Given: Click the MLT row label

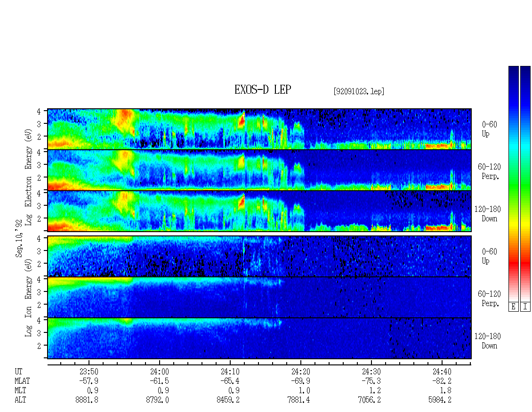Looking at the screenshot, I should [x=20, y=391].
